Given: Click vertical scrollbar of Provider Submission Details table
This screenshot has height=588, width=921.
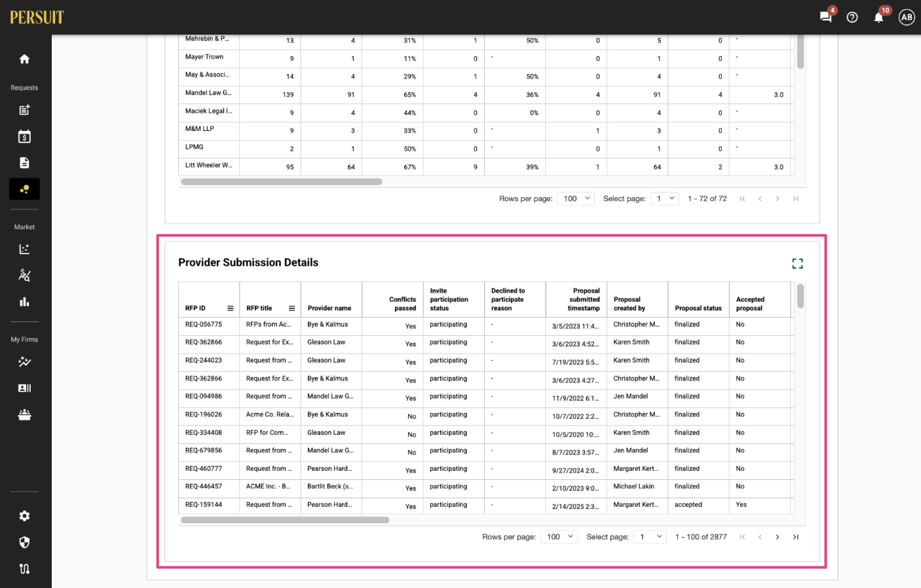Looking at the screenshot, I should [800, 296].
